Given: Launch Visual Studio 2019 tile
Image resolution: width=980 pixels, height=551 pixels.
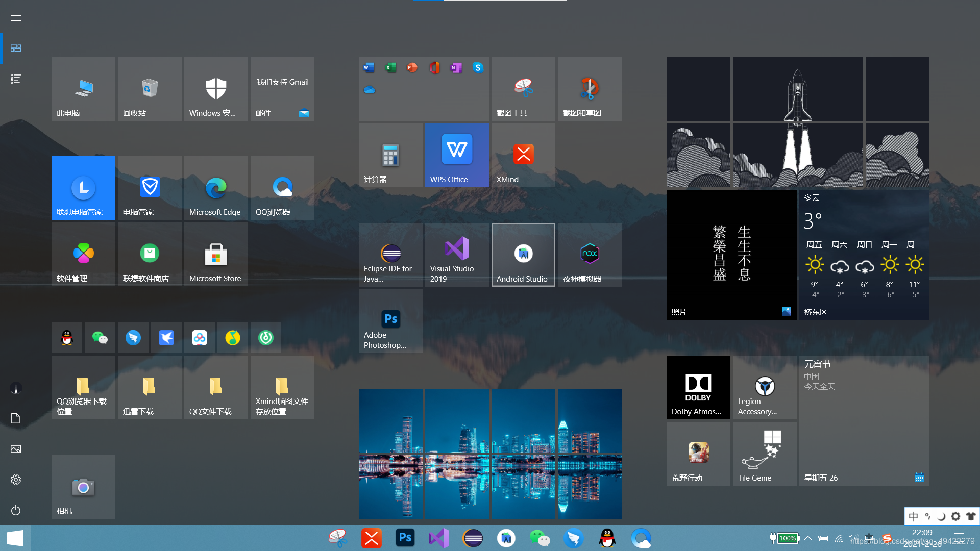Looking at the screenshot, I should [x=457, y=255].
